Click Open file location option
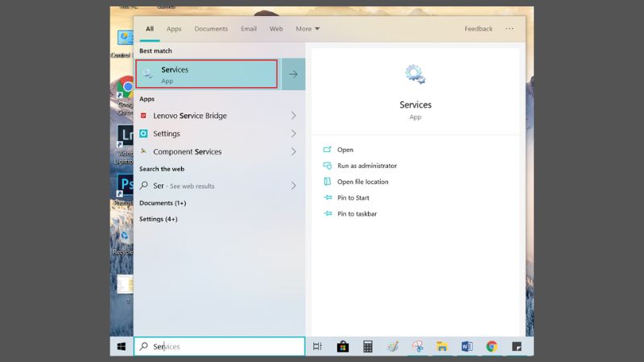 (362, 182)
